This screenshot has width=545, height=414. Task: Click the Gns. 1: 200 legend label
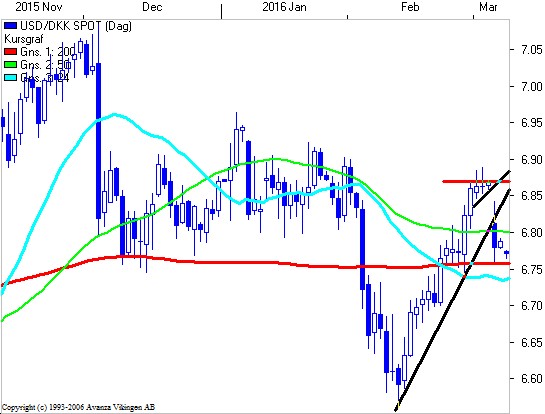(x=48, y=52)
